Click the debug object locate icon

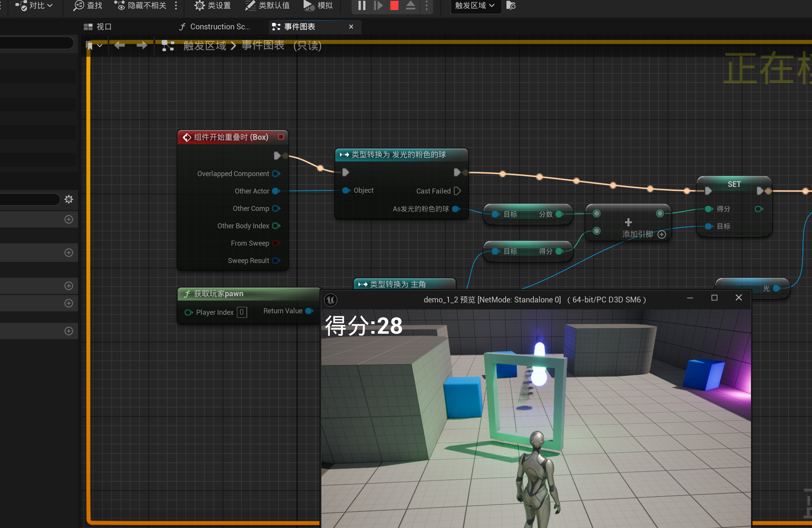point(511,5)
